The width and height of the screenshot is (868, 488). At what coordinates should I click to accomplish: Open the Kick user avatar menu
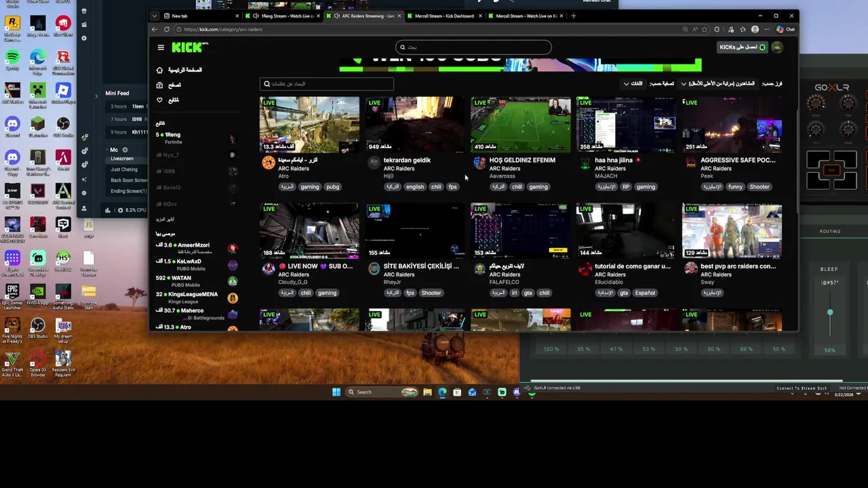click(777, 47)
